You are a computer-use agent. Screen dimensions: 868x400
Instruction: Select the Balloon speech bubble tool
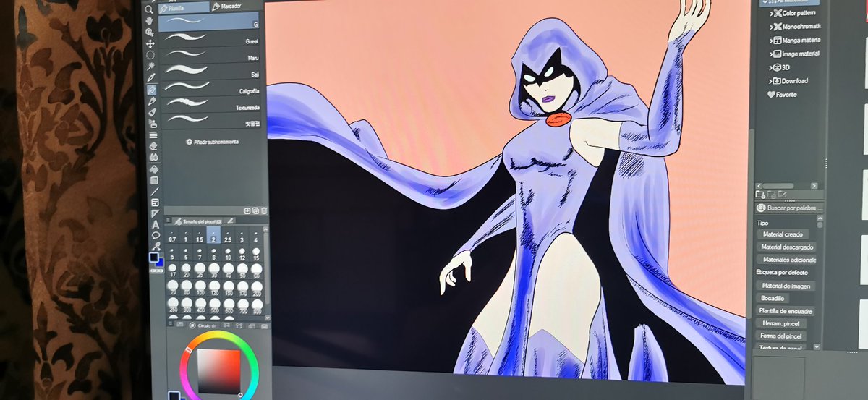pos(156,235)
